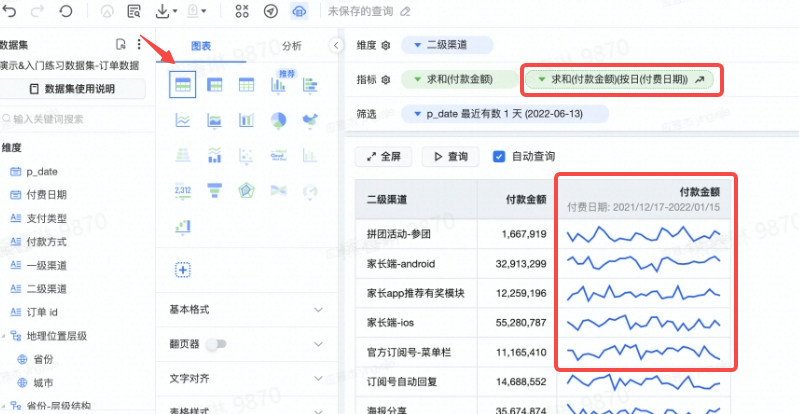This screenshot has height=414, width=799.
Task: Select the funnel chart type
Action: 215,191
